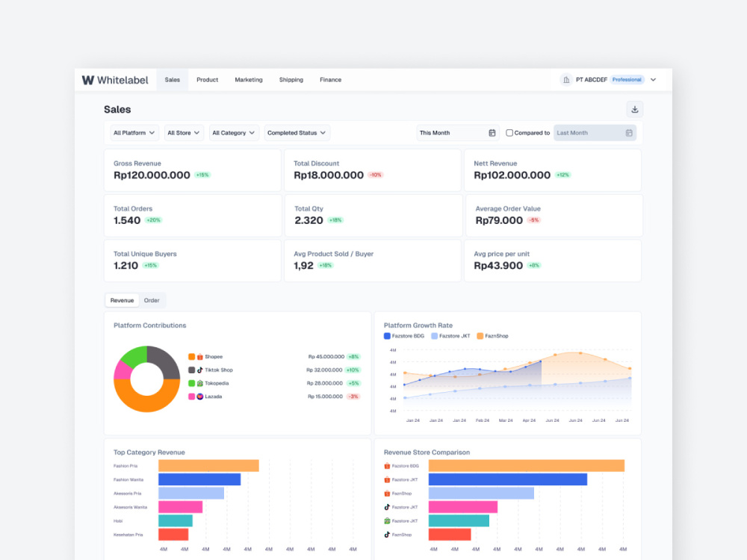Open the This Month date picker
Viewport: 747px width, 560px height.
(458, 133)
